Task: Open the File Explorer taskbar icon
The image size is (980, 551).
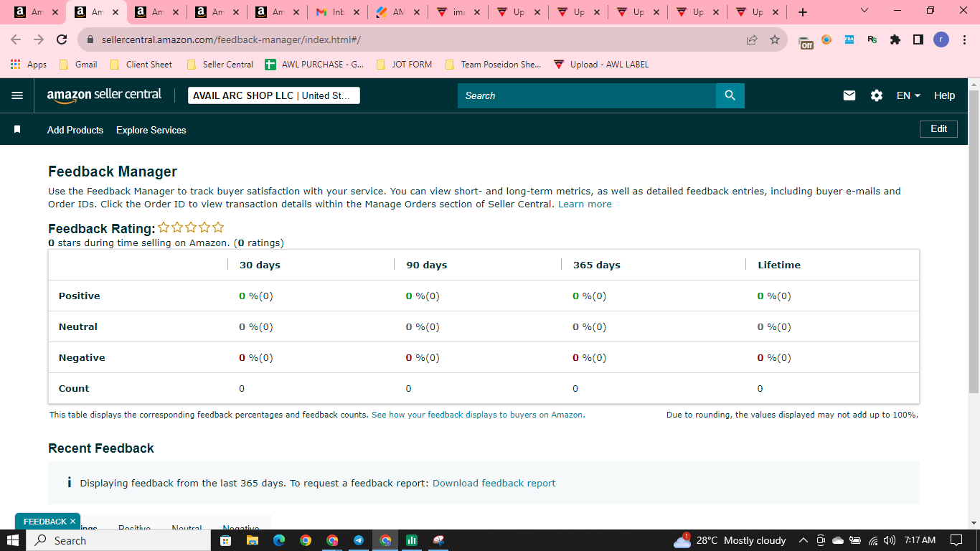Action: pyautogui.click(x=252, y=540)
